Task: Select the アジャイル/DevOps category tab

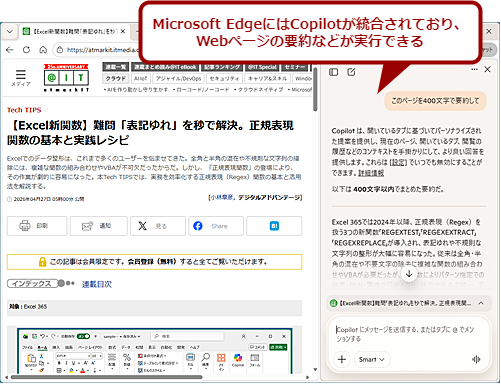Action: pyautogui.click(x=178, y=79)
